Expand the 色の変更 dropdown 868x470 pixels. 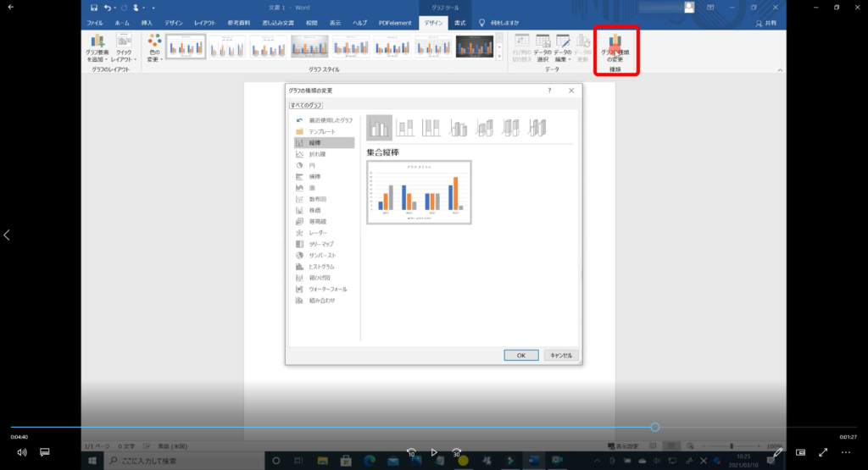click(x=153, y=49)
